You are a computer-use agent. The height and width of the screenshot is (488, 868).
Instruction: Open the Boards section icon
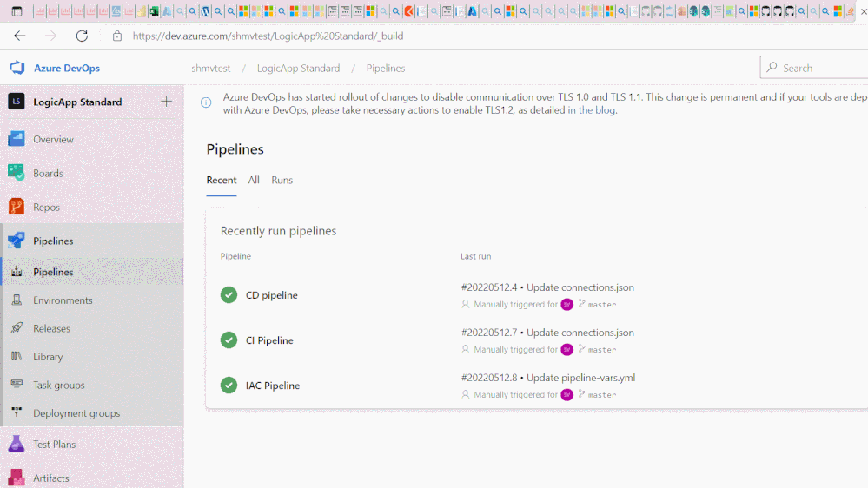point(17,173)
